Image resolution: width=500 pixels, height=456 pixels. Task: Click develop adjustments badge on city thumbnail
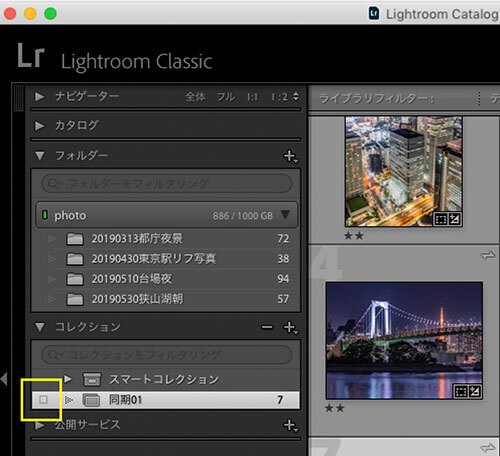pyautogui.click(x=454, y=219)
